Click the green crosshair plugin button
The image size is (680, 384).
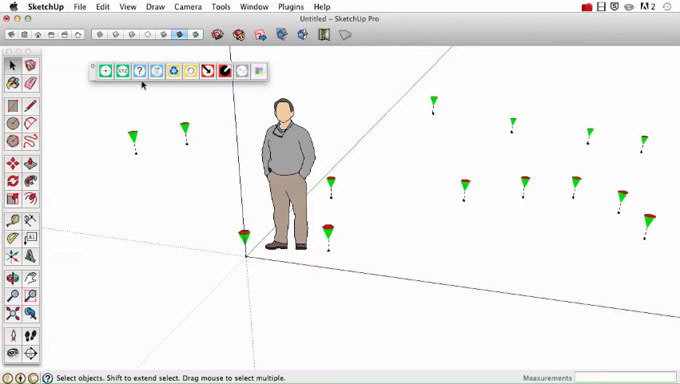(105, 71)
